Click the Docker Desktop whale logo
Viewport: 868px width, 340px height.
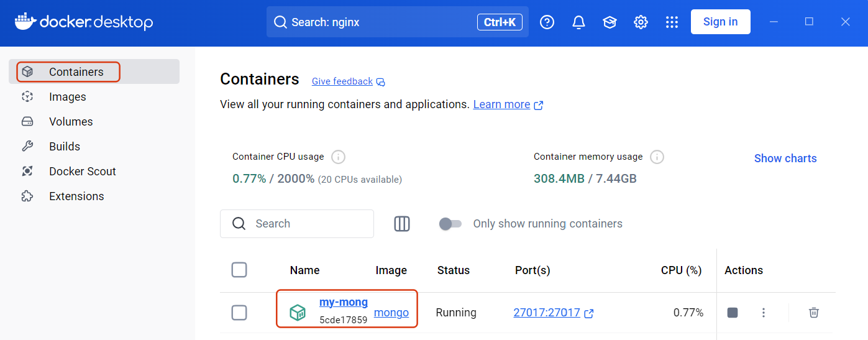25,22
